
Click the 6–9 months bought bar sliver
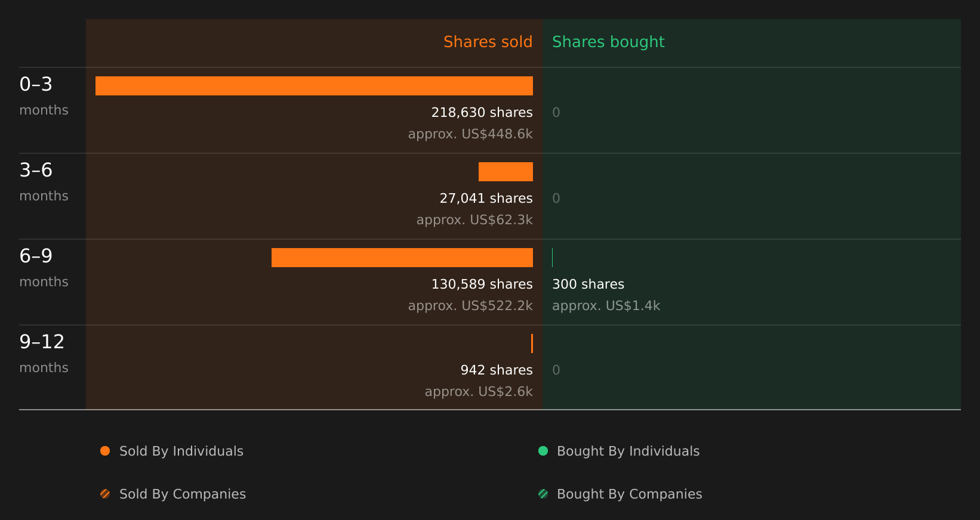click(553, 258)
